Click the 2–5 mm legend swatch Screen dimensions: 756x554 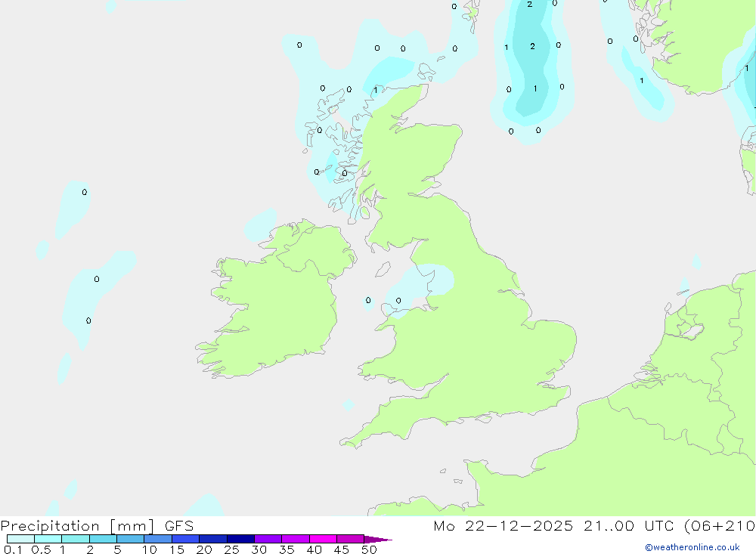103,539
